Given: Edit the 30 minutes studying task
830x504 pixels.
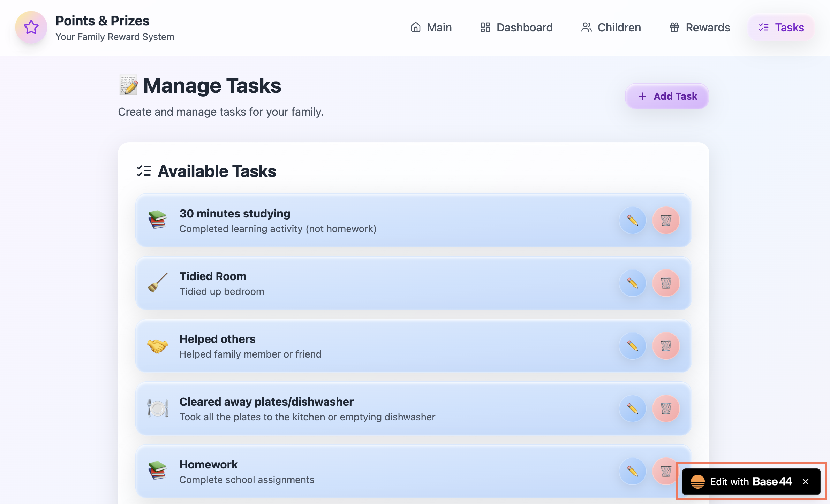Looking at the screenshot, I should pyautogui.click(x=632, y=220).
